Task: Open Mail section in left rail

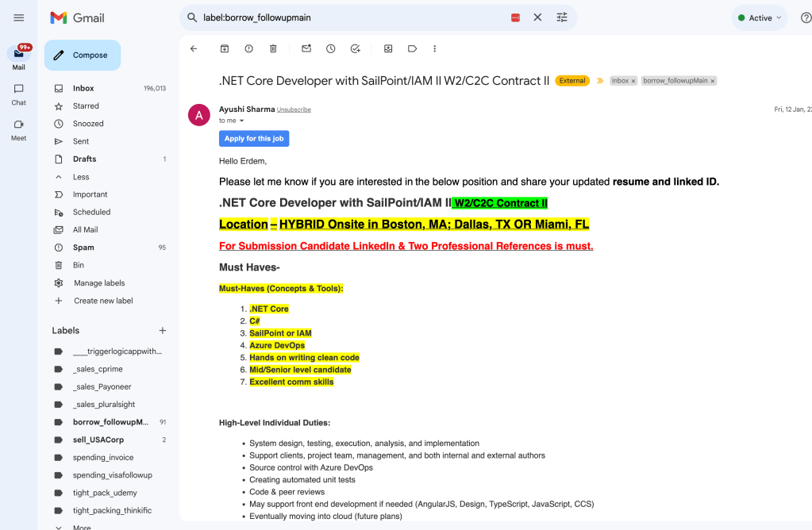Action: coord(18,57)
